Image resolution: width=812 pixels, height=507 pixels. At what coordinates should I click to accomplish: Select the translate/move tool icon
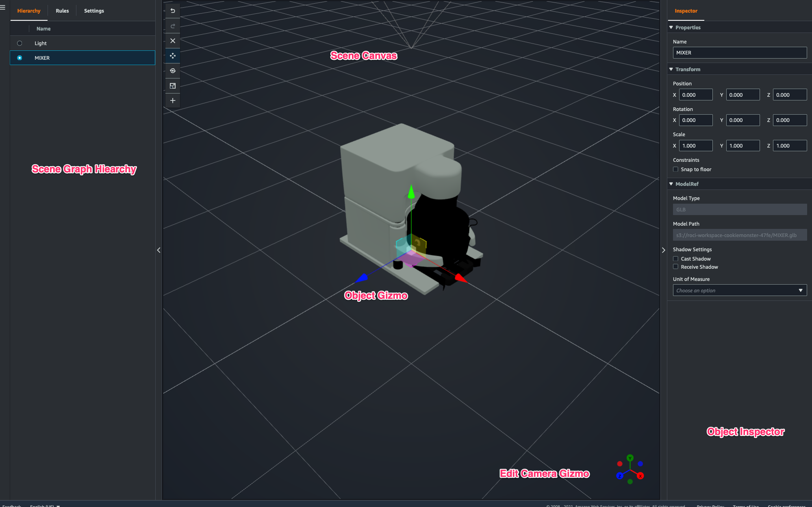[173, 56]
